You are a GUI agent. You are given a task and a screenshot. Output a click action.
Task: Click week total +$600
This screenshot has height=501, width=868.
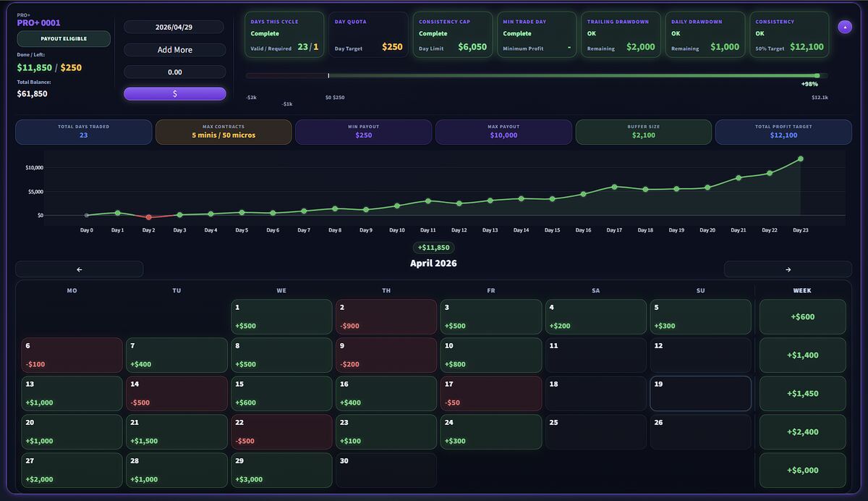click(x=802, y=317)
